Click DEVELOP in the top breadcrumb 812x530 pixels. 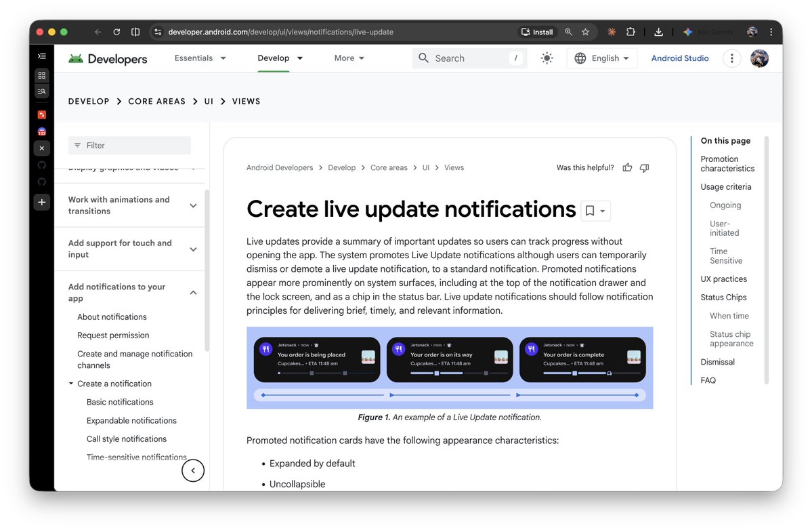click(89, 101)
